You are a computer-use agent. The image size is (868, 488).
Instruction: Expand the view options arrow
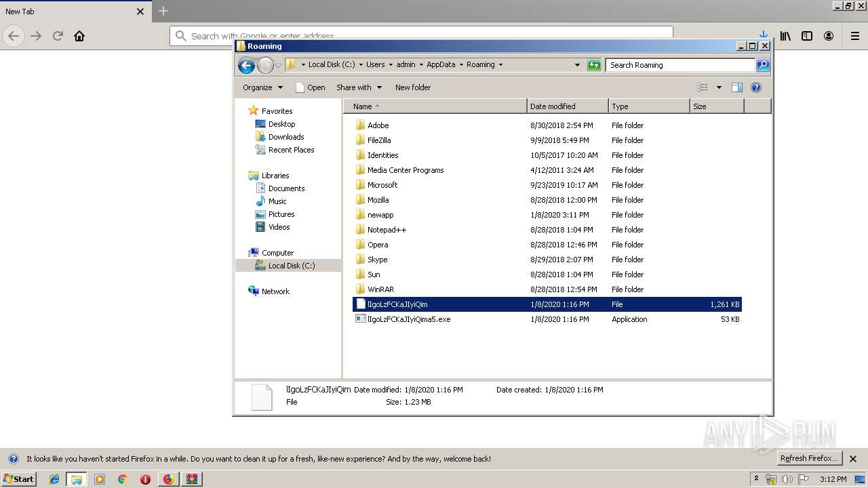click(x=719, y=87)
